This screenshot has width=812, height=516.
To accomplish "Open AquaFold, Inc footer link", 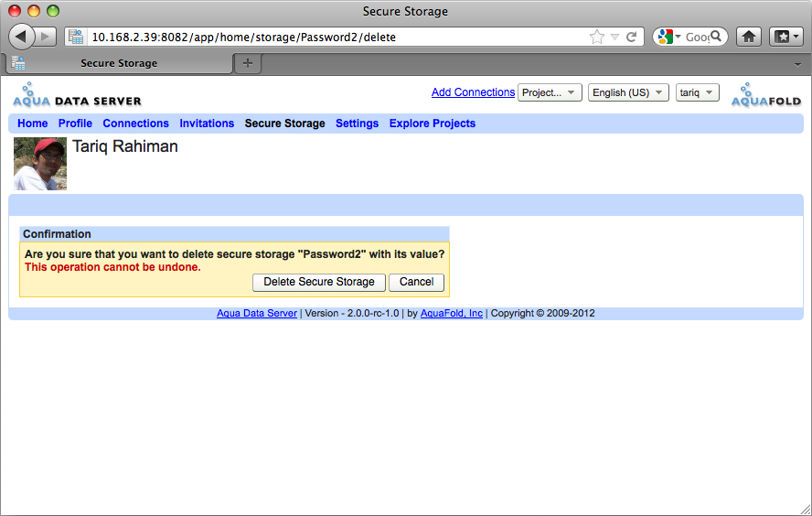I will coord(452,314).
